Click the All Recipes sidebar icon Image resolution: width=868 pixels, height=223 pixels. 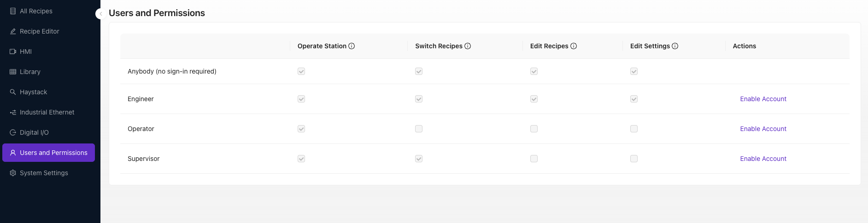[13, 11]
